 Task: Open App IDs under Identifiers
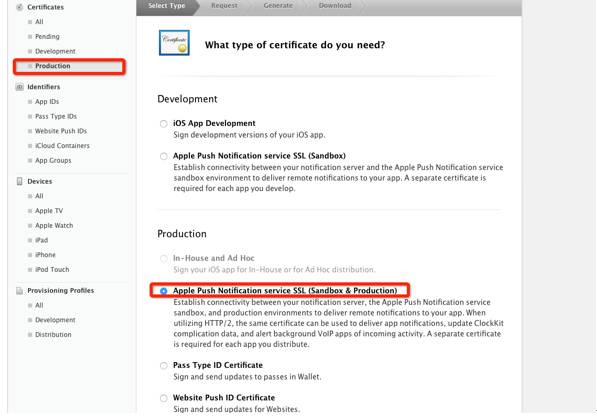47,102
